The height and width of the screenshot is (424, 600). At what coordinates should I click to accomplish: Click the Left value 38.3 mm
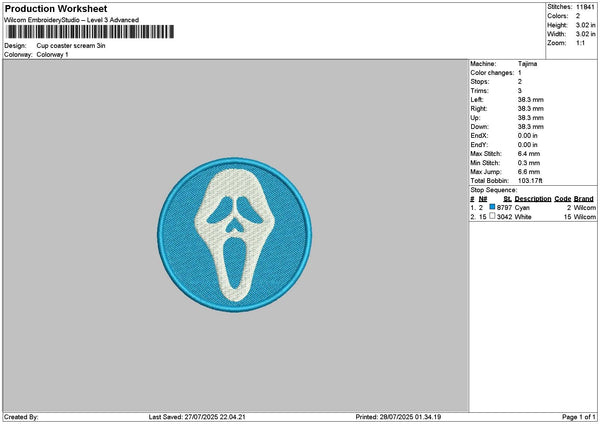click(x=531, y=100)
